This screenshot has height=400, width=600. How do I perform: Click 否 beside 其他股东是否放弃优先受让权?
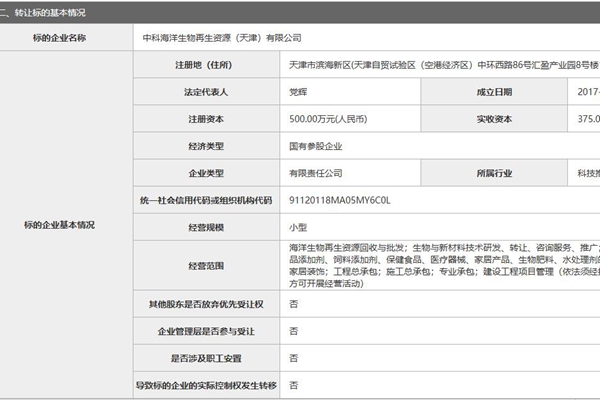click(293, 302)
